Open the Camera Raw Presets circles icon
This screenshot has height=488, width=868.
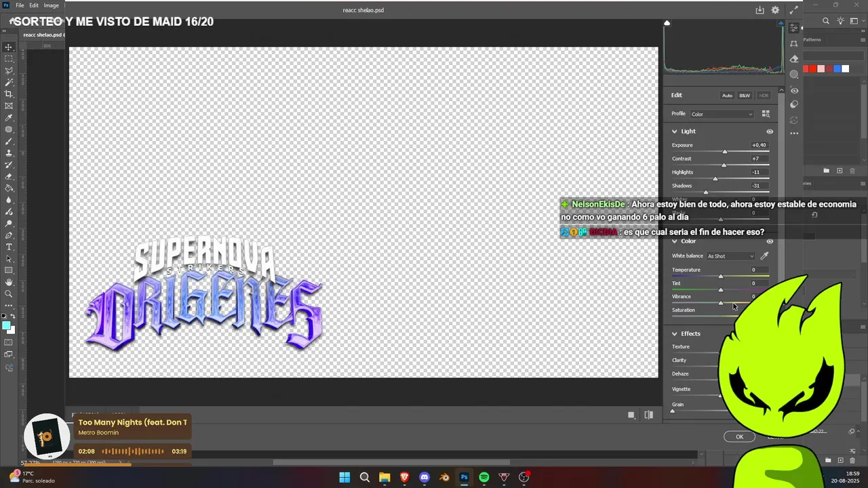(x=794, y=104)
